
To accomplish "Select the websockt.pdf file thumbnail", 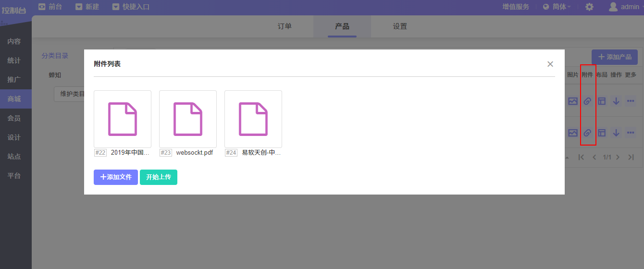I will pyautogui.click(x=188, y=119).
